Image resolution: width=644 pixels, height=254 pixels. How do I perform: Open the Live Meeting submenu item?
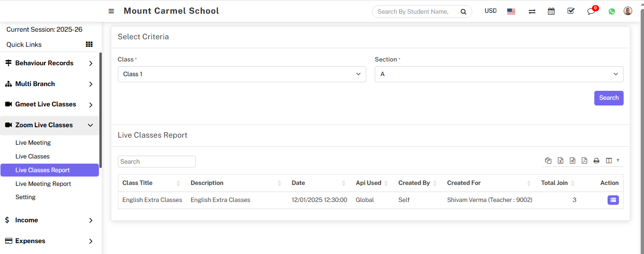point(33,142)
